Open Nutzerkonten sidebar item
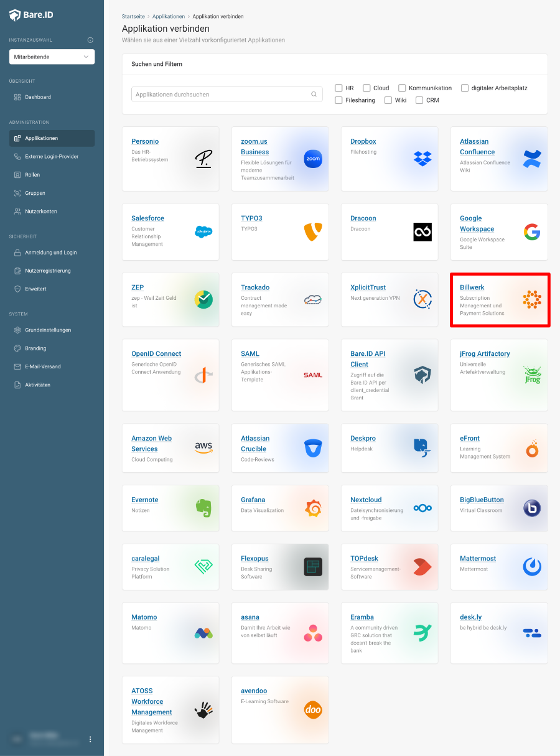The image size is (560, 756). coord(52,211)
